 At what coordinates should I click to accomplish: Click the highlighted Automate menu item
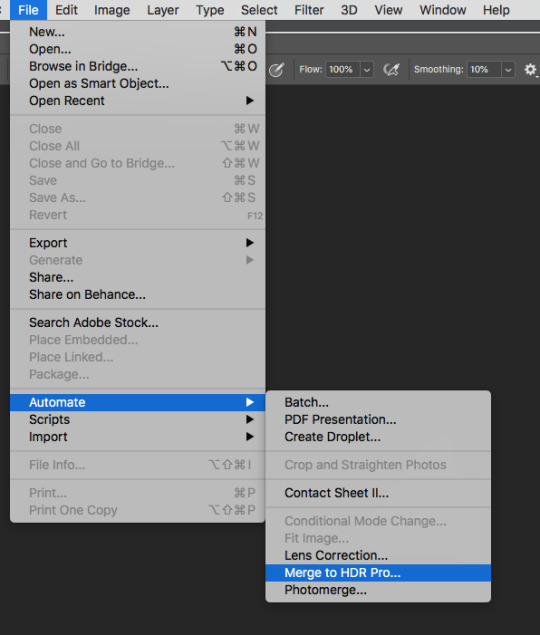(138, 402)
